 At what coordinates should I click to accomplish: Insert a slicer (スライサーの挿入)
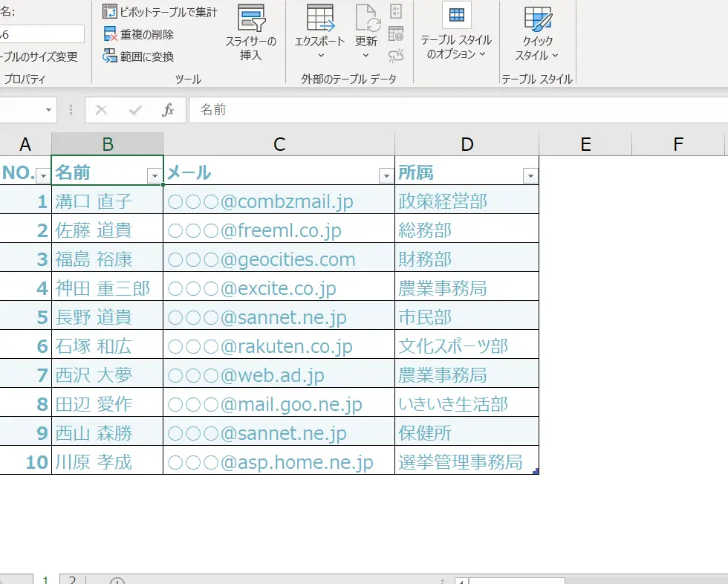[250, 33]
